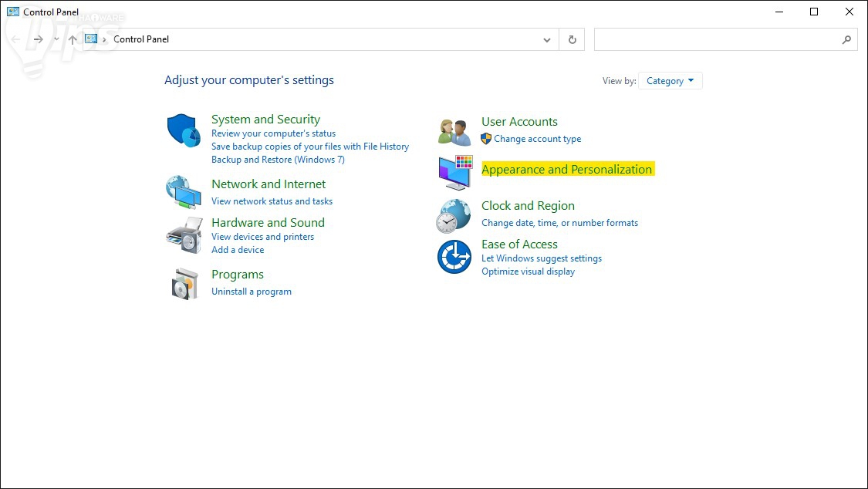Image resolution: width=868 pixels, height=489 pixels.
Task: Click the Ease of Access icon
Action: pyautogui.click(x=454, y=257)
